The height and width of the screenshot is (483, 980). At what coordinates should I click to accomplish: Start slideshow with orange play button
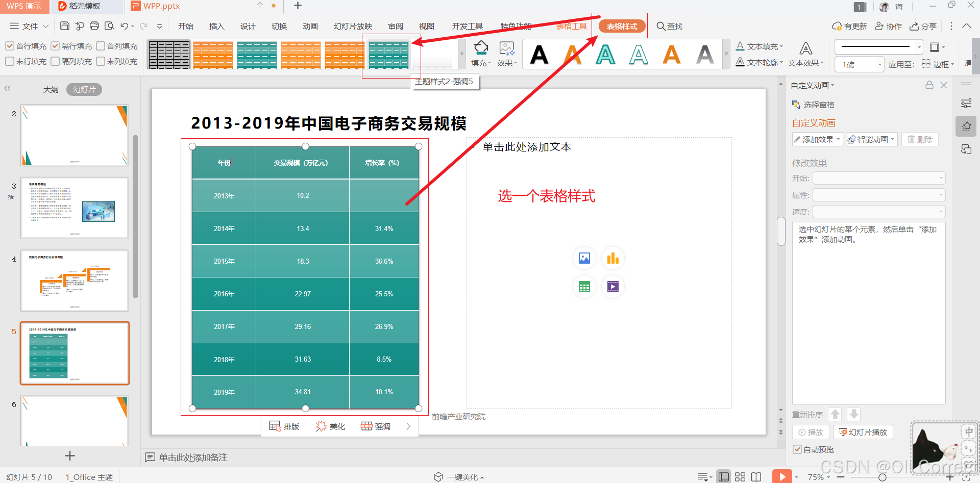point(782,477)
